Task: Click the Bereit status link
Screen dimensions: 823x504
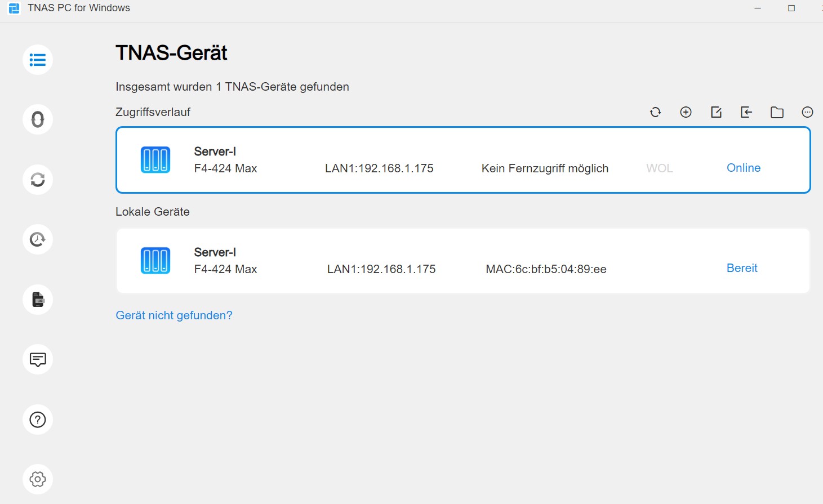Action: click(742, 268)
